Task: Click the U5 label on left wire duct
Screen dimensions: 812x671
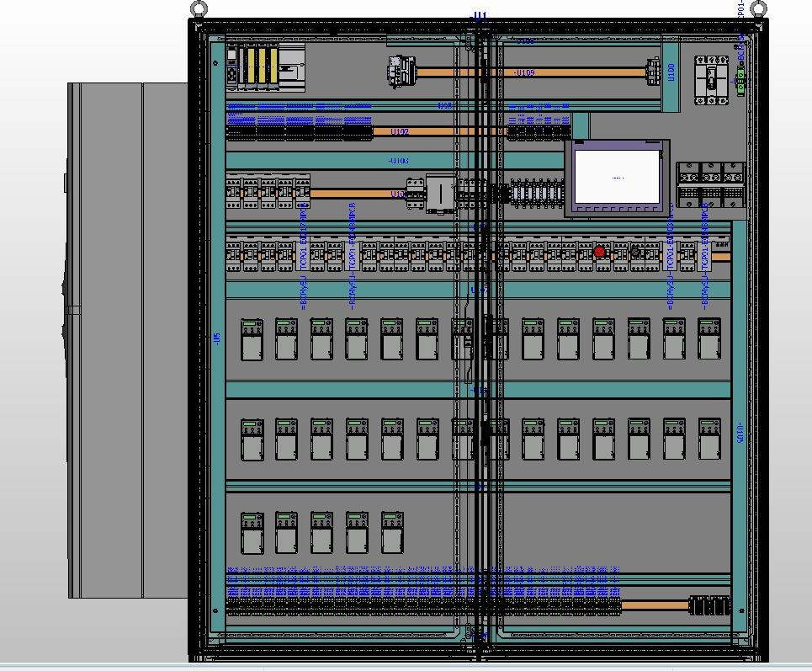Action: [216, 338]
